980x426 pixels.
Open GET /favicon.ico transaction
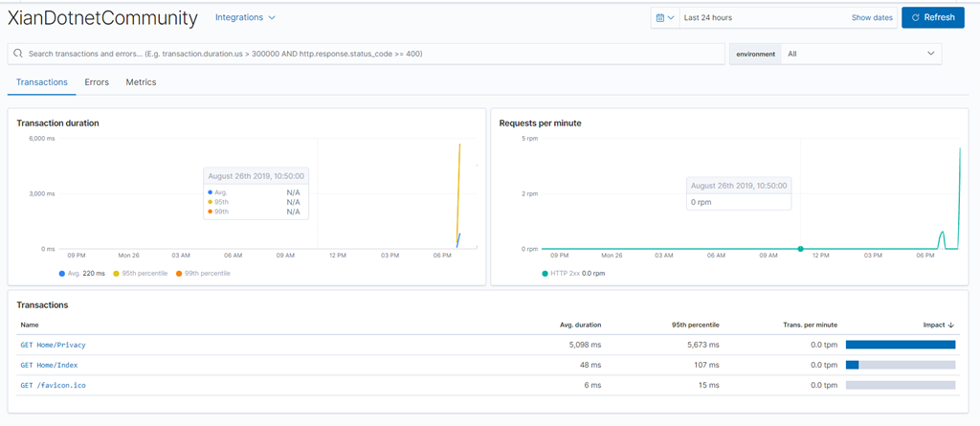pos(54,386)
